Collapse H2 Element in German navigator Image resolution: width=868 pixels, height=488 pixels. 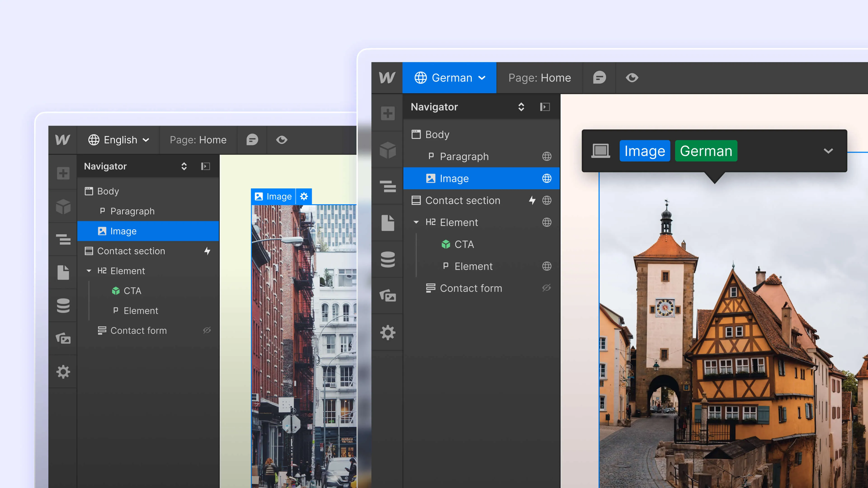[x=416, y=222]
